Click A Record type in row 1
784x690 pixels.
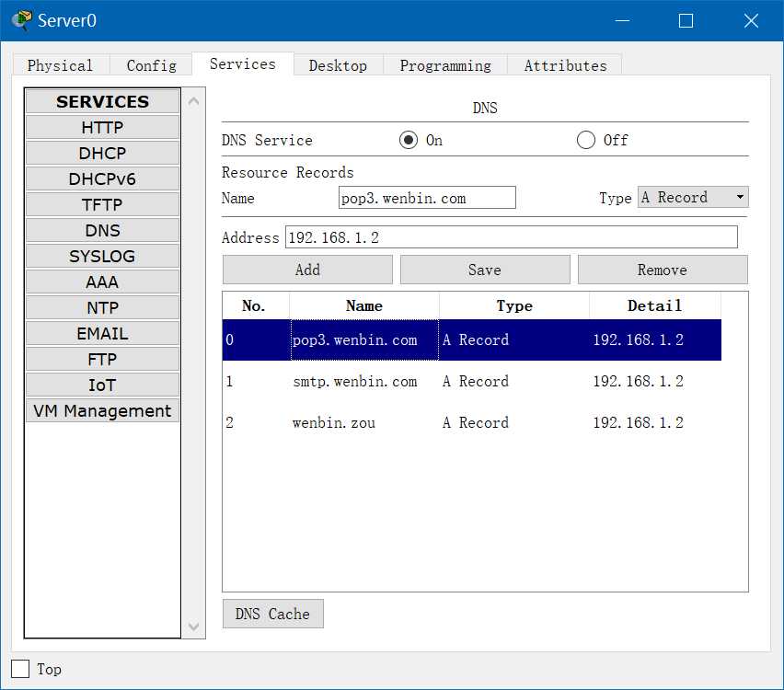(x=476, y=381)
